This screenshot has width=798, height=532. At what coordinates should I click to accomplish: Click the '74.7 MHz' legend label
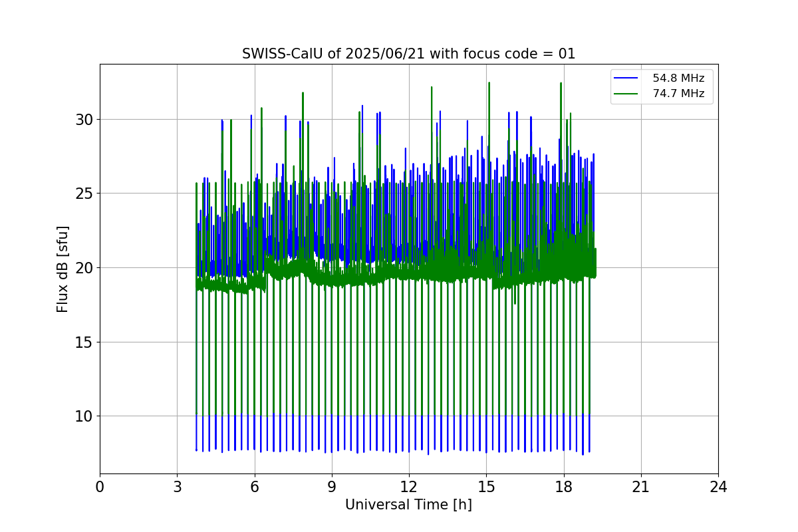click(x=678, y=94)
